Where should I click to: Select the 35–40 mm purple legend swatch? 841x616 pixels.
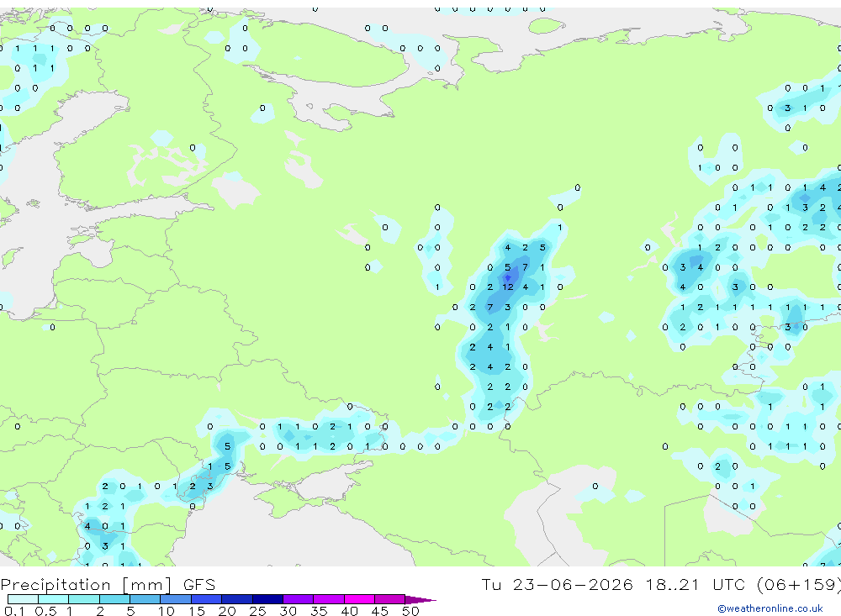329,599
